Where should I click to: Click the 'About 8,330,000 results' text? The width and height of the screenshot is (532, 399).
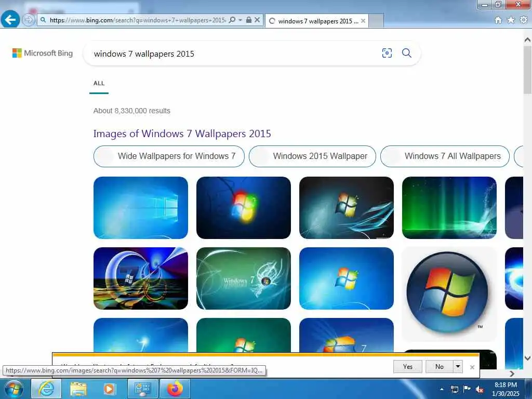click(131, 111)
